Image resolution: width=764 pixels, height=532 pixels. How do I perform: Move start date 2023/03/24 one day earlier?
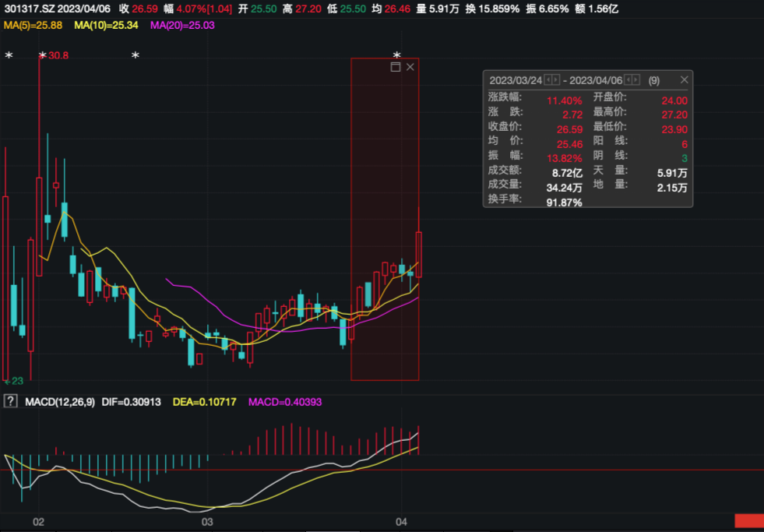coord(548,80)
